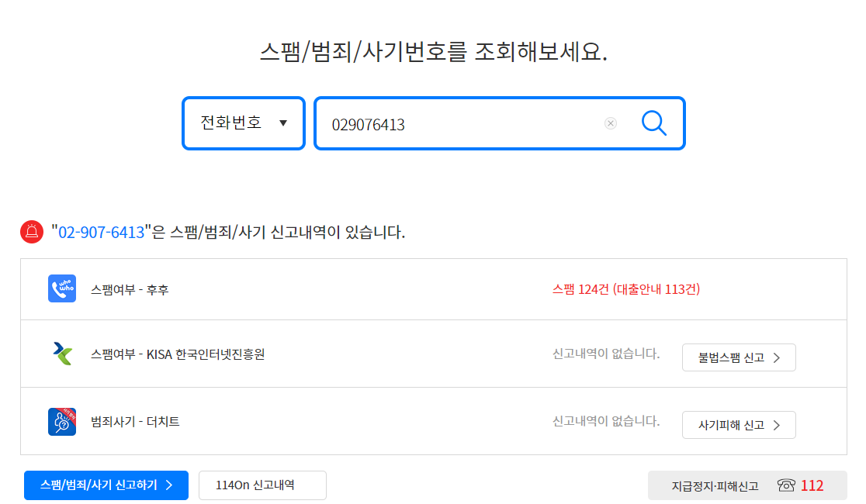Click the magnifier search icon
Viewport: 866px width, 504px height.
coord(653,123)
